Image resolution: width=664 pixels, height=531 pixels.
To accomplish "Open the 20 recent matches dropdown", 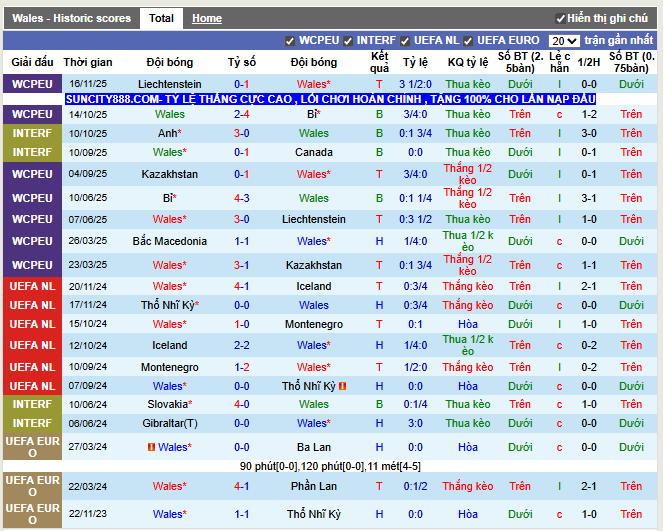I will pos(564,41).
